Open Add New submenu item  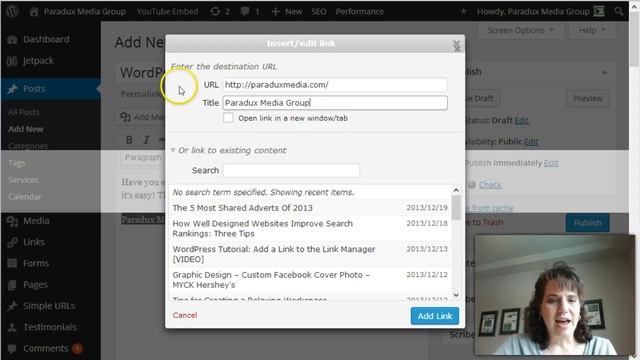26,129
